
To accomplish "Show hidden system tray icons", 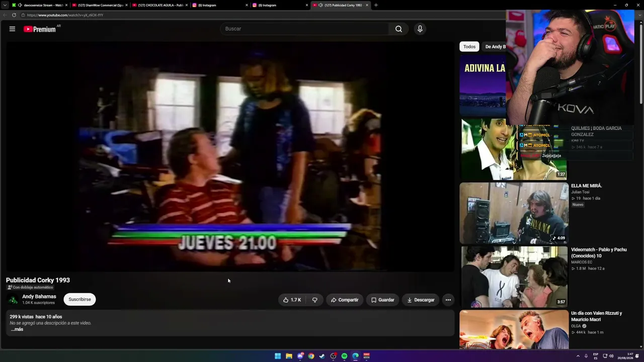I will (x=578, y=356).
